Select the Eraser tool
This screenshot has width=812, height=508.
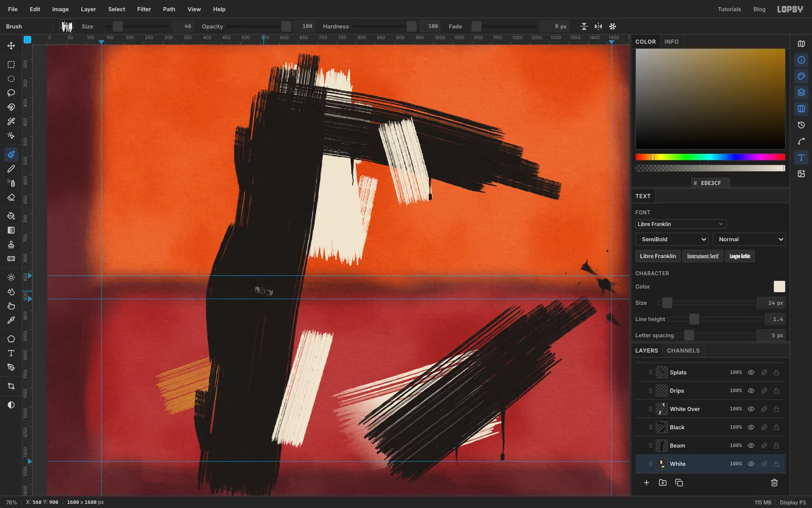(11, 197)
